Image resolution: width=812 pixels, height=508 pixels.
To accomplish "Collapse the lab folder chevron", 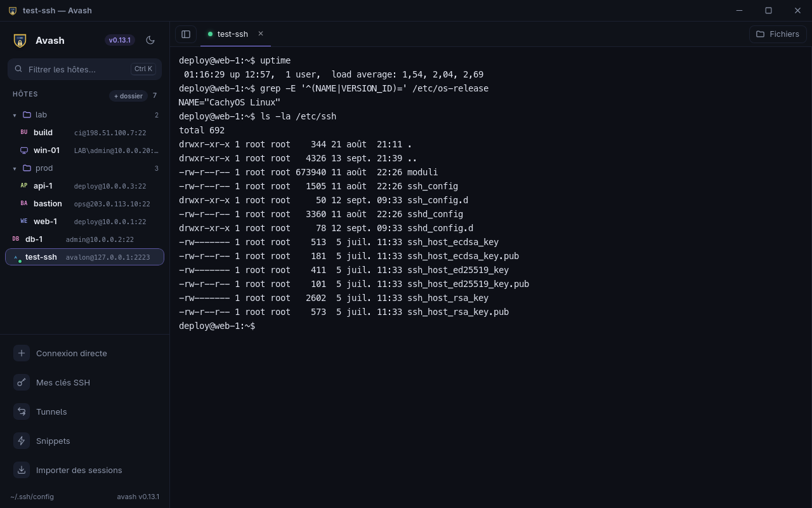I will click(15, 115).
